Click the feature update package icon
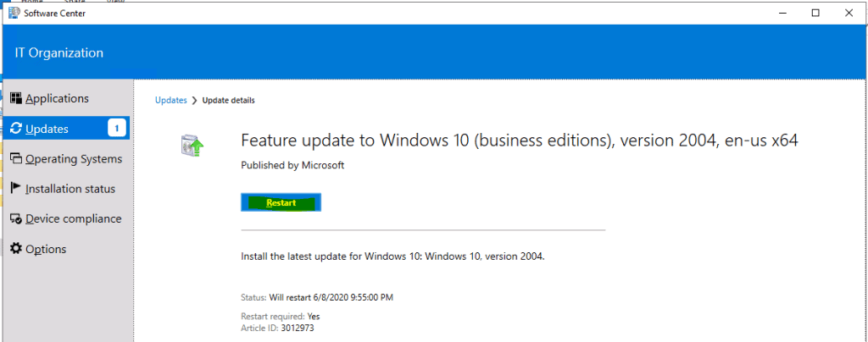Image resolution: width=868 pixels, height=342 pixels. coord(193,146)
